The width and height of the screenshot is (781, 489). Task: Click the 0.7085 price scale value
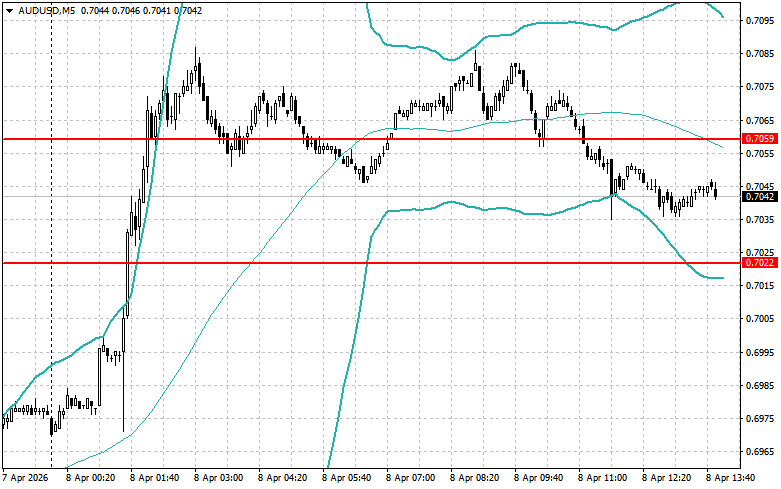[x=760, y=54]
